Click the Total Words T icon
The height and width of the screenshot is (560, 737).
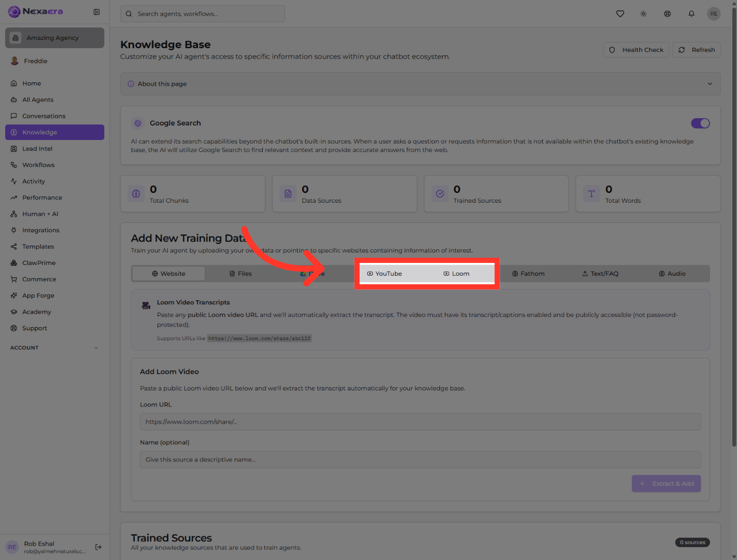click(x=591, y=194)
